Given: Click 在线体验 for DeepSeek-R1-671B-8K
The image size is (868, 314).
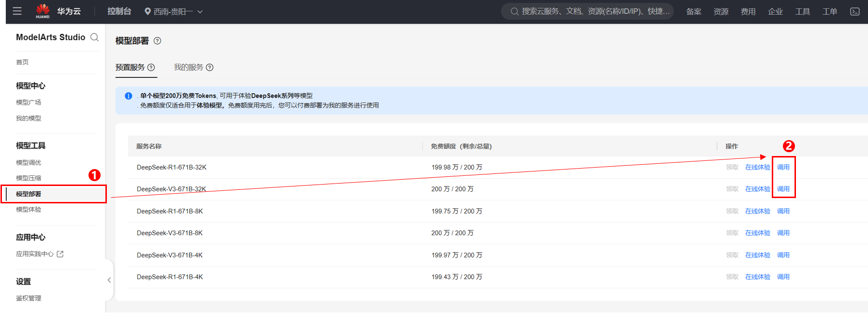Looking at the screenshot, I should click(757, 211).
